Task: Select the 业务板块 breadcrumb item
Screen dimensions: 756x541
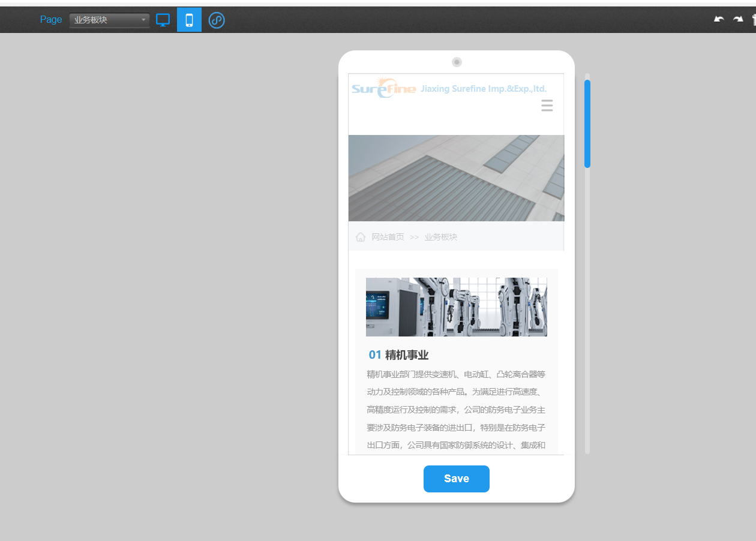Action: (440, 237)
